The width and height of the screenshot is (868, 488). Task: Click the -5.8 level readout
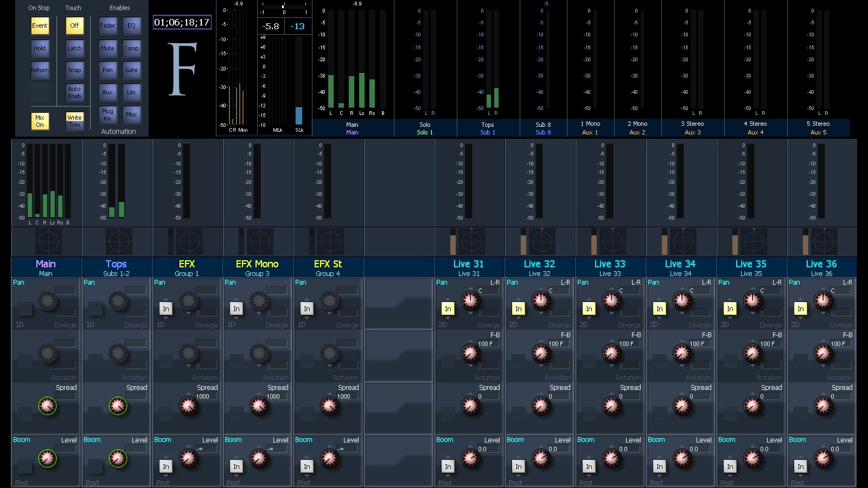click(x=271, y=26)
